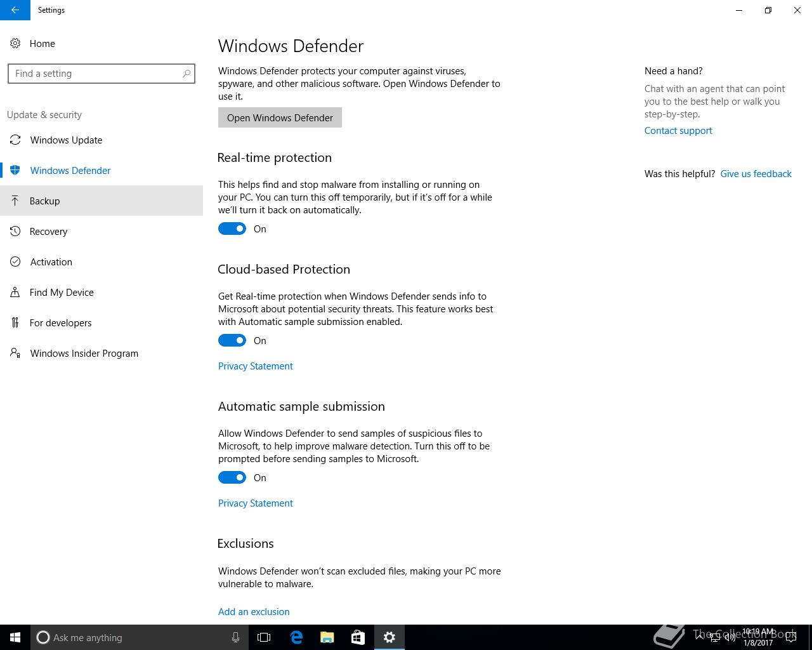This screenshot has height=650, width=812.
Task: Click the Windows Insider Program person icon
Action: coord(15,354)
